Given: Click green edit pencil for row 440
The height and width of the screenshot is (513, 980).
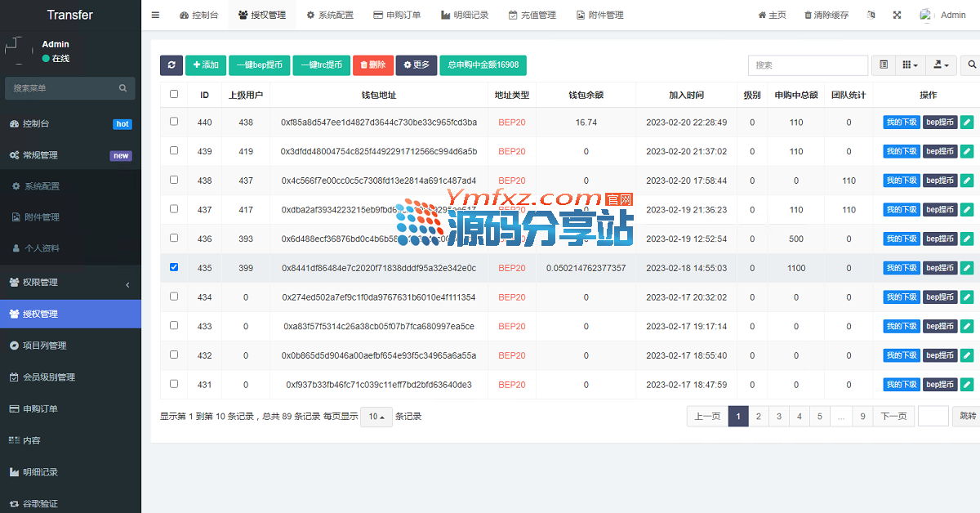Looking at the screenshot, I should click(x=967, y=123).
